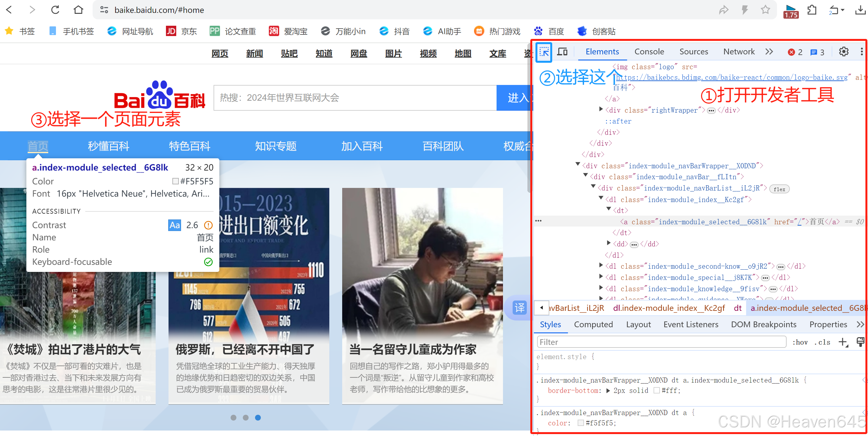Open 百科团队 navigation link
Image resolution: width=868 pixels, height=436 pixels.
point(443,146)
